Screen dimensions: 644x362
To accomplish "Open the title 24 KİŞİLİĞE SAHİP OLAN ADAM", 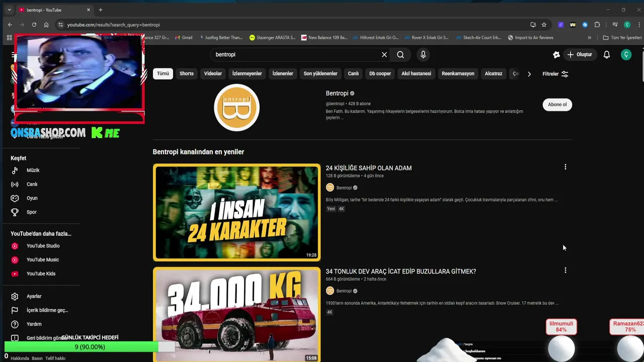I will coord(369,168).
